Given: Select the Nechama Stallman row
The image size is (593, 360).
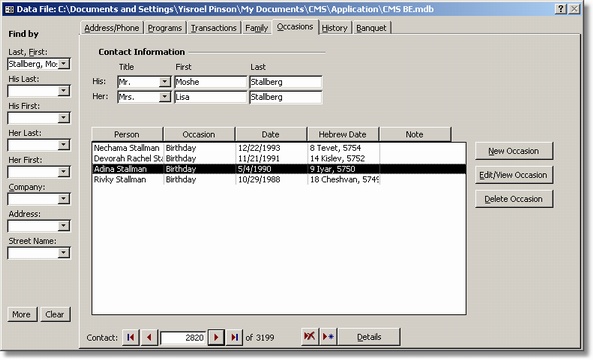Looking at the screenshot, I should (279, 148).
